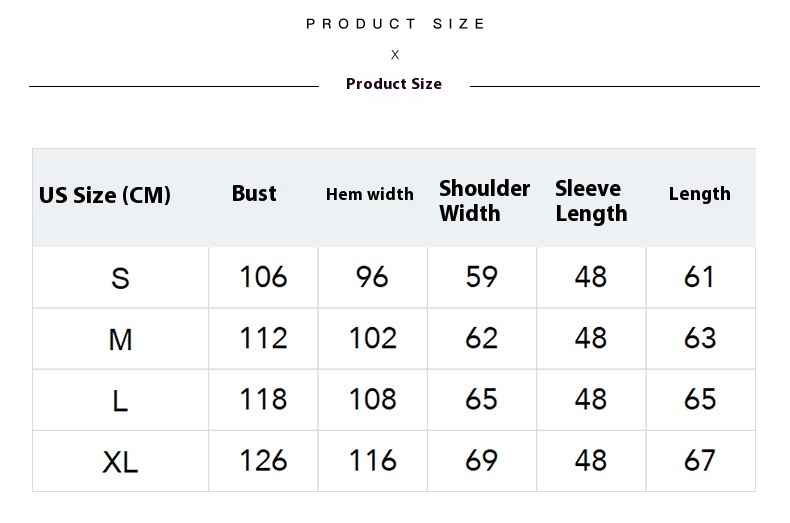Click the size S row label
790x523 pixels.
pos(120,278)
